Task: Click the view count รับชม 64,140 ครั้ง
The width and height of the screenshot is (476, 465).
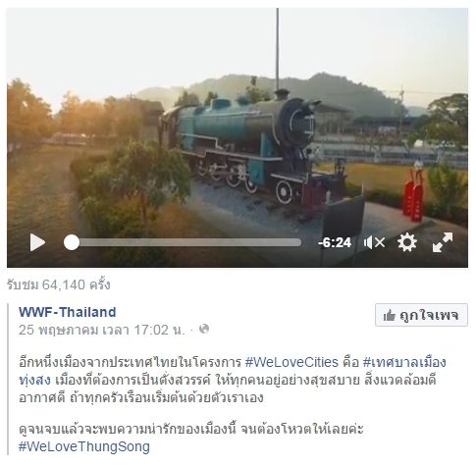Action: [x=59, y=284]
